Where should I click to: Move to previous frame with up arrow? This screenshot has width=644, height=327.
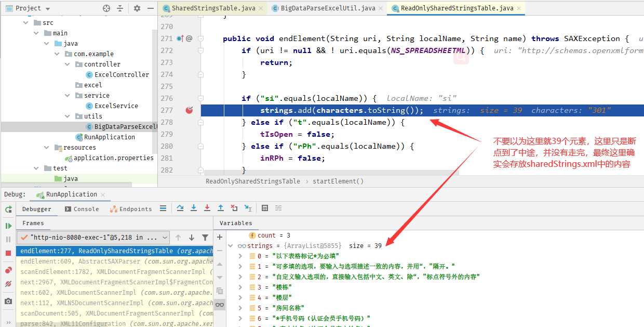(178, 238)
